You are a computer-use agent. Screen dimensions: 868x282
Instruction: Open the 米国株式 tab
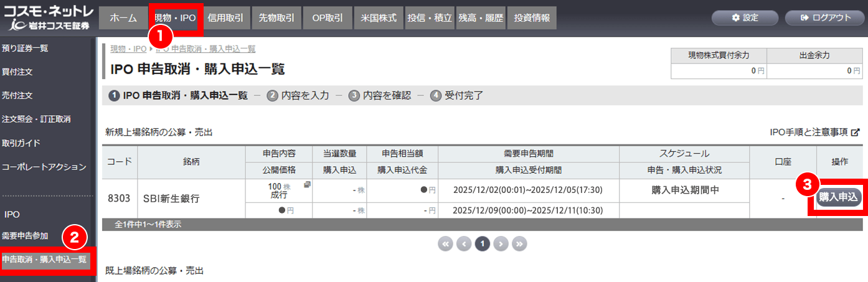(x=379, y=18)
